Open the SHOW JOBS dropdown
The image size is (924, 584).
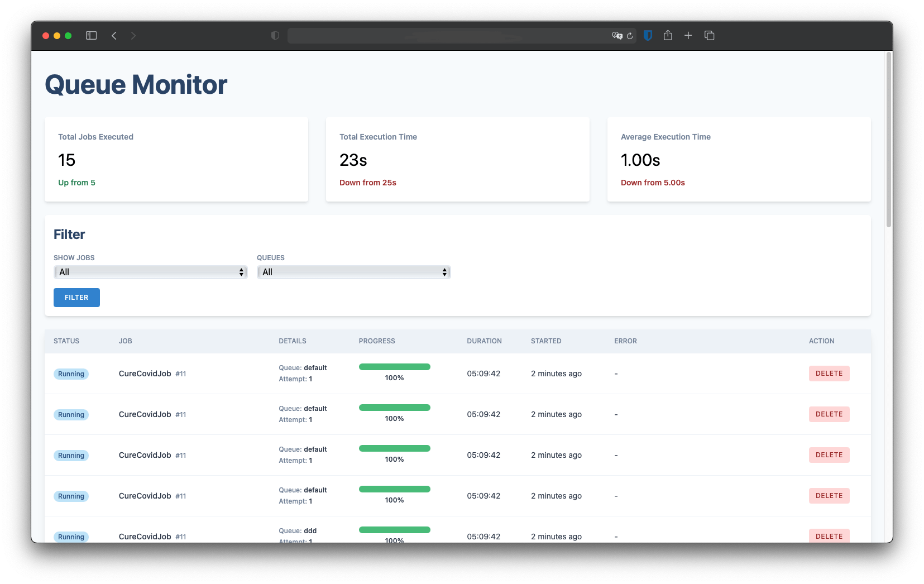150,272
